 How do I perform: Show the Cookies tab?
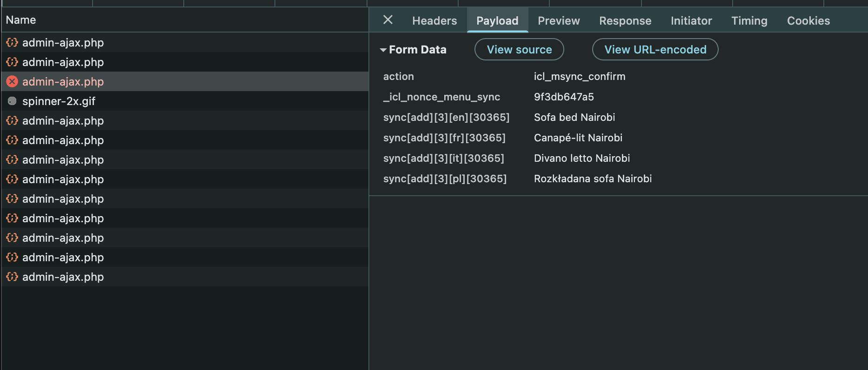tap(808, 21)
